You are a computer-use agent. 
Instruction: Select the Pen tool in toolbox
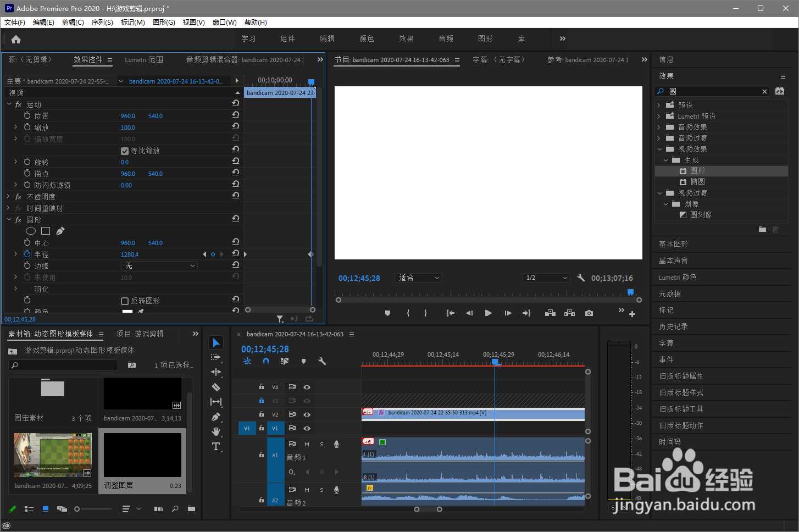click(216, 417)
